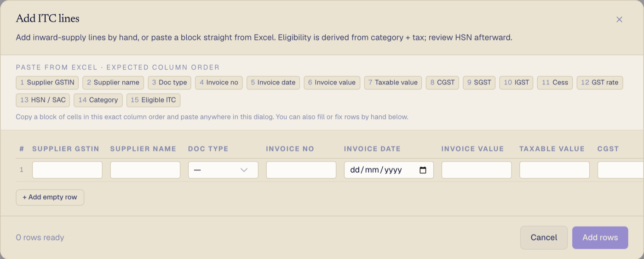The height and width of the screenshot is (259, 644).
Task: Click the '12 GST rate' column chip
Action: (600, 83)
